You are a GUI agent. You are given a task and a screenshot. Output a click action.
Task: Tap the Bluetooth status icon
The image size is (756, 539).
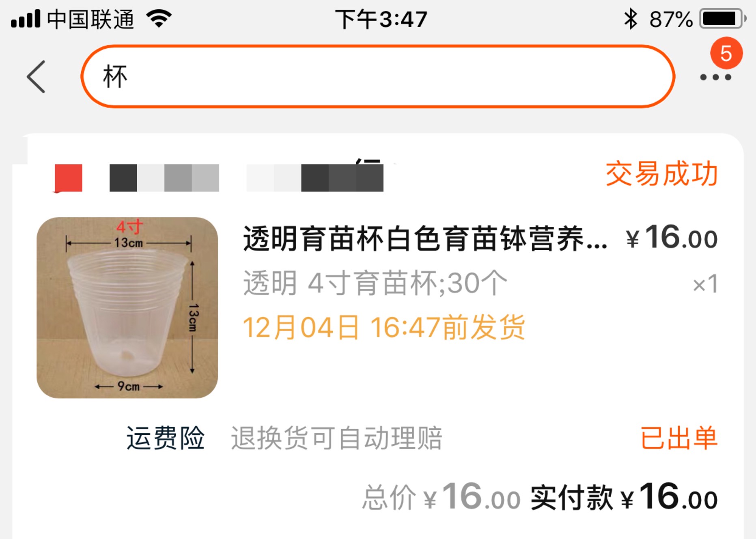[630, 19]
